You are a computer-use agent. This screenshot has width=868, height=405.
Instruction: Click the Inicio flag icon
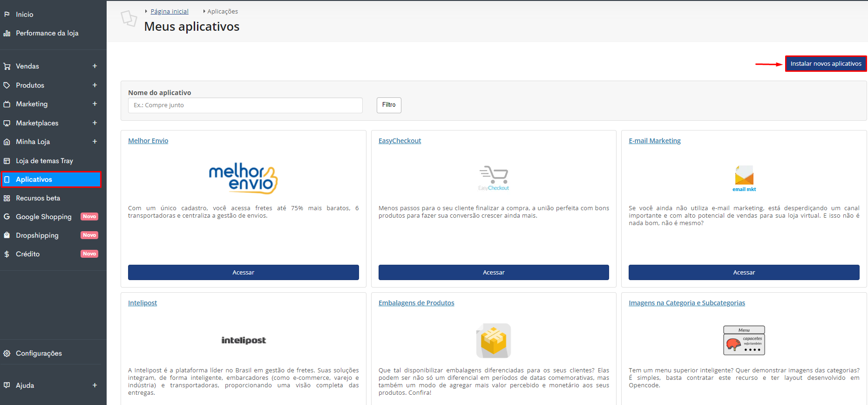(7, 14)
